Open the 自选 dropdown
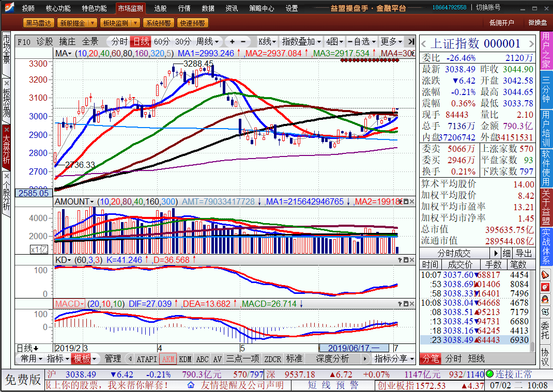 362,42
